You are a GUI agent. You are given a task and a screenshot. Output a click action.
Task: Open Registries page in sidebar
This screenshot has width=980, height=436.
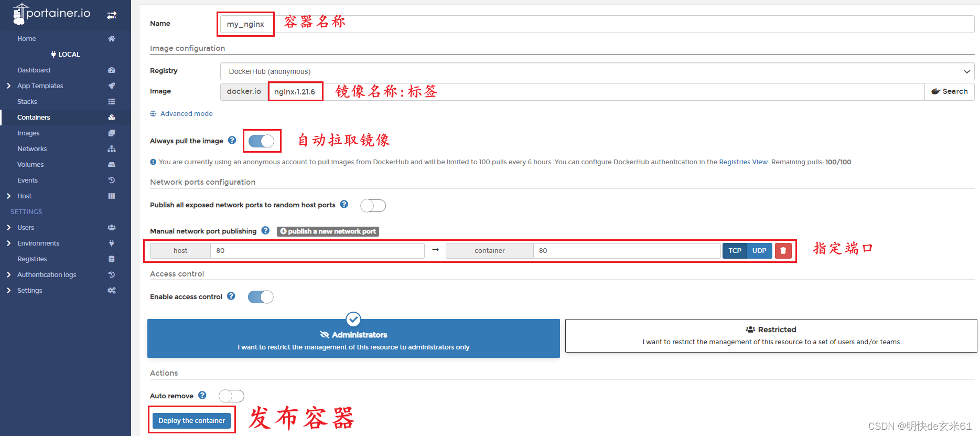32,259
